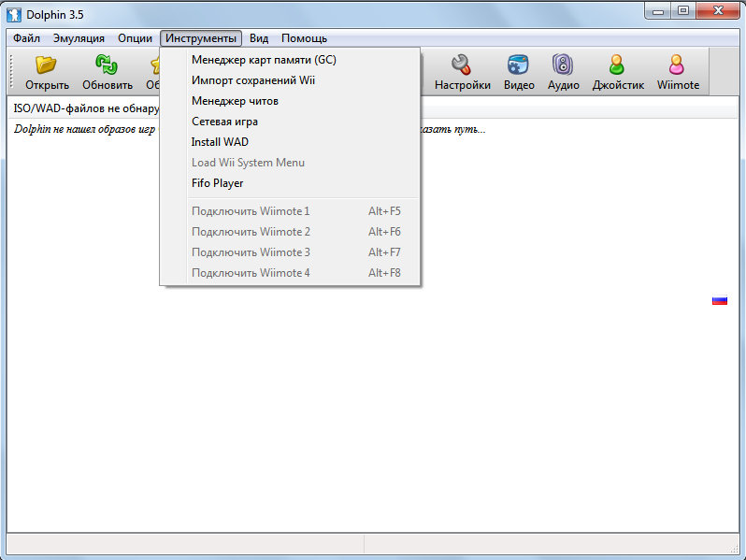Close the Инструменты menu

coord(201,38)
